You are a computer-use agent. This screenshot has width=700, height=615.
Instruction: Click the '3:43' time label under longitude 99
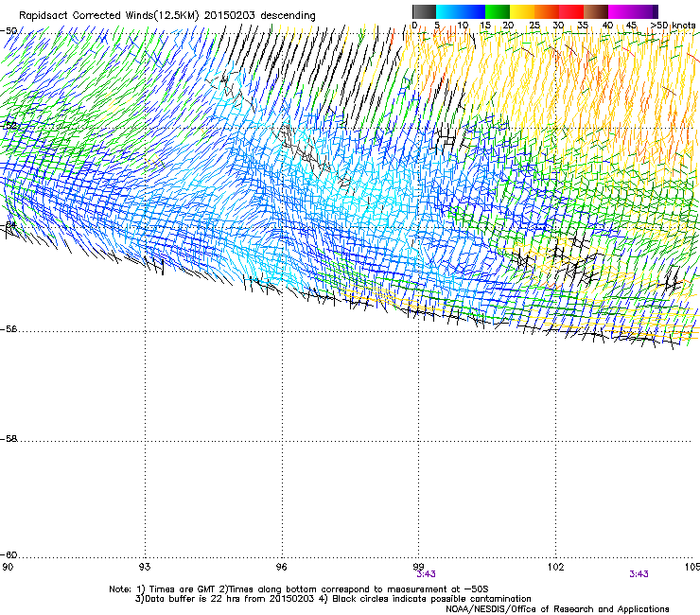click(426, 574)
